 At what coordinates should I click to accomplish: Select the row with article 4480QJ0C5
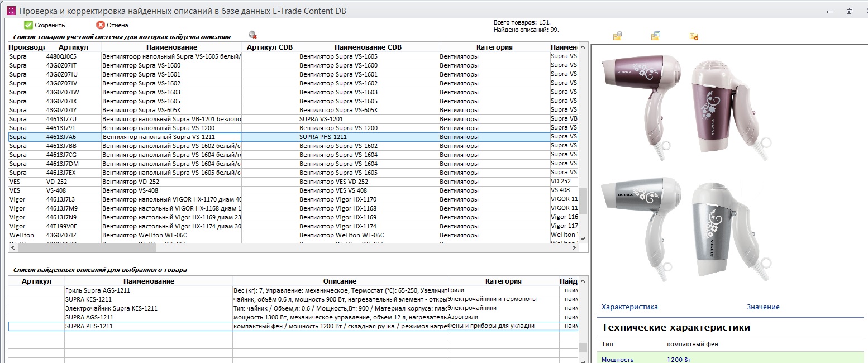tap(293, 56)
